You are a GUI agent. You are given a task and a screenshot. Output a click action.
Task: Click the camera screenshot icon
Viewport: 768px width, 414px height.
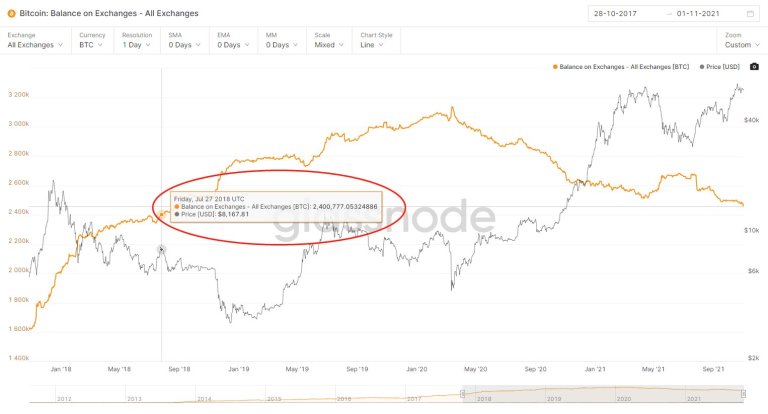click(x=754, y=67)
